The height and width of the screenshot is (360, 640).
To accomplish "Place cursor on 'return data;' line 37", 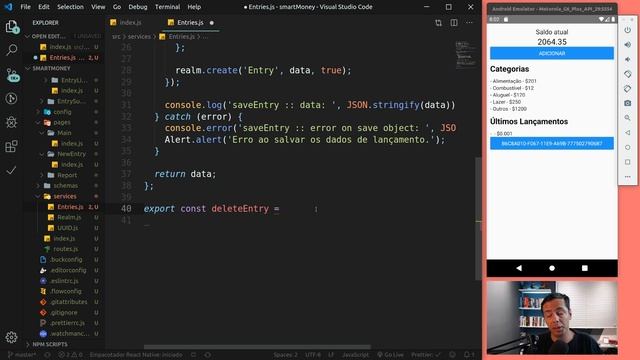I will pyautogui.click(x=185, y=174).
